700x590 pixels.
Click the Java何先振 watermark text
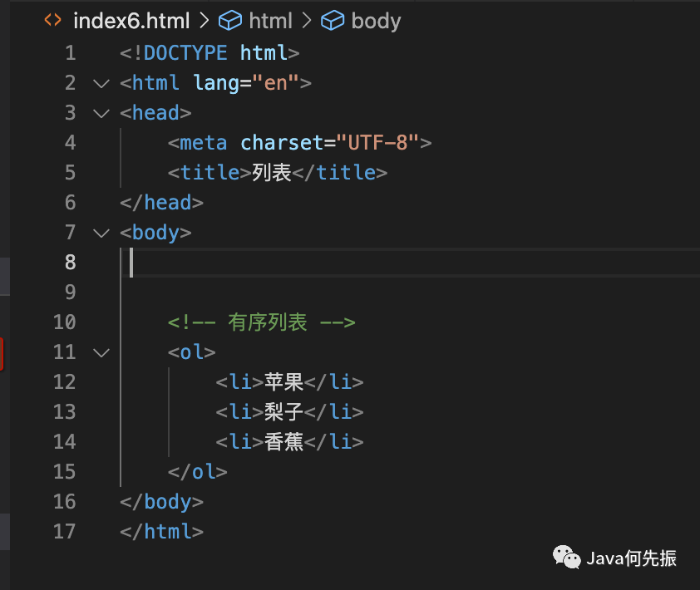tap(632, 558)
